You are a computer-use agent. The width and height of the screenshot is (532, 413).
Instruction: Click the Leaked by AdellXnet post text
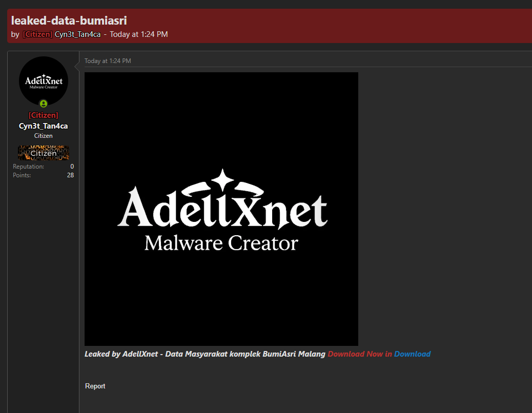[205, 354]
